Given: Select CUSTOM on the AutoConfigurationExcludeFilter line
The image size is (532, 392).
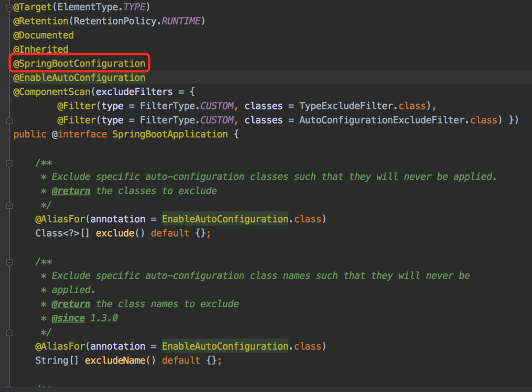Looking at the screenshot, I should [217, 120].
